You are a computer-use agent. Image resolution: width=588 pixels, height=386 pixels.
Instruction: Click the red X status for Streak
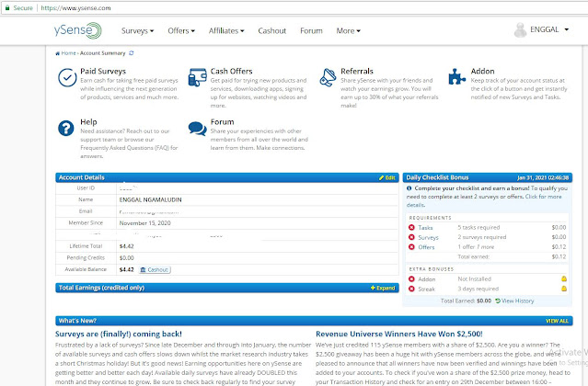(x=411, y=289)
